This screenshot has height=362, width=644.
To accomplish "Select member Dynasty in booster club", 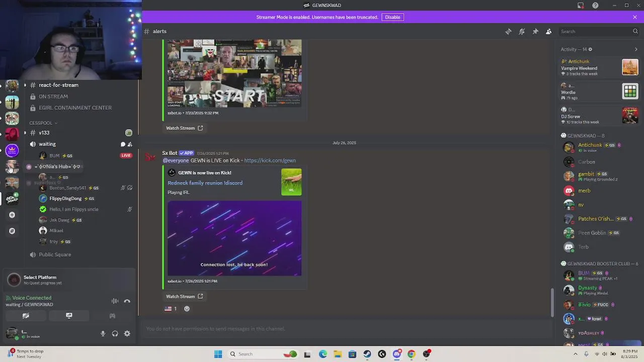I will coord(599,290).
